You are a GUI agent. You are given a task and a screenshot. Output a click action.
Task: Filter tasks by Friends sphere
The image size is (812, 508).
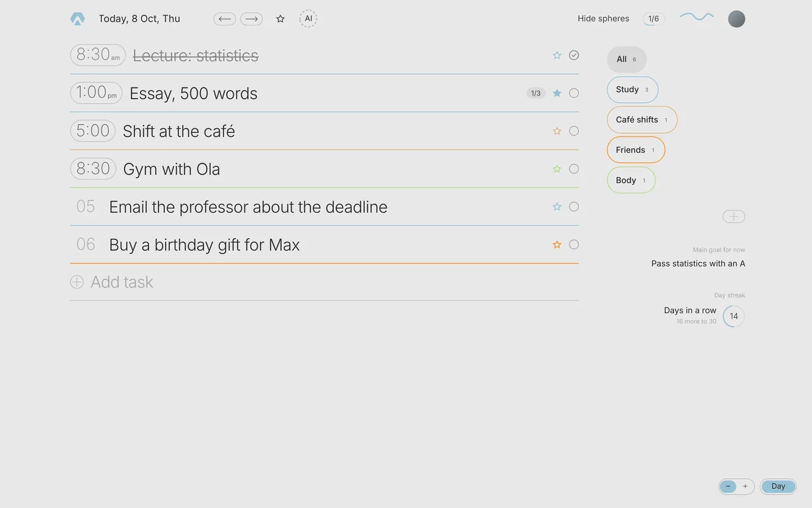click(636, 150)
